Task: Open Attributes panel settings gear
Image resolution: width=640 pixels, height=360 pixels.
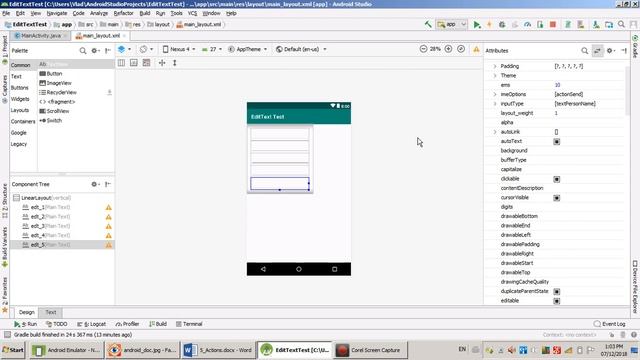Action: click(610, 51)
